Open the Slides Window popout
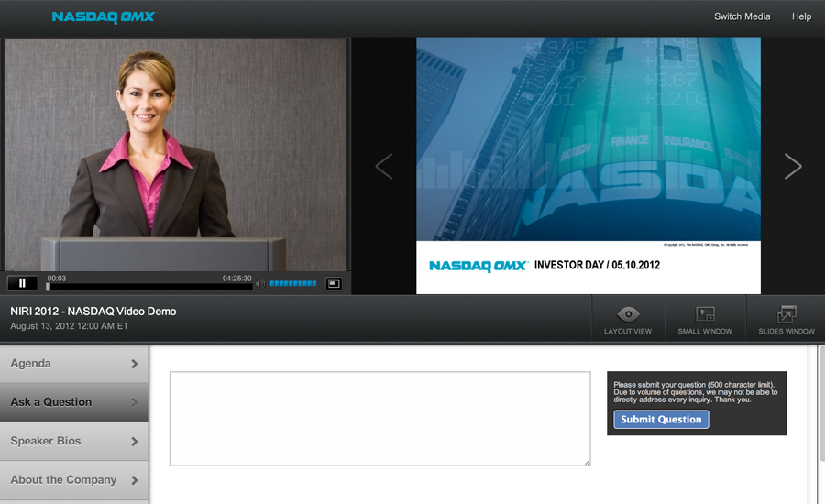Viewport: 825px width, 504px height. click(x=786, y=320)
